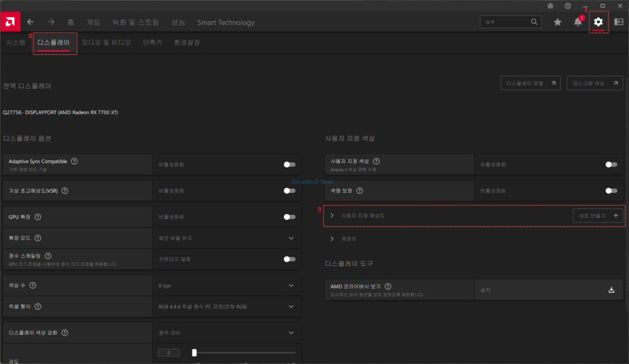Open 디스플레이 색상 강화 dropdown
Image resolution: width=629 pixels, height=364 pixels.
click(x=227, y=333)
